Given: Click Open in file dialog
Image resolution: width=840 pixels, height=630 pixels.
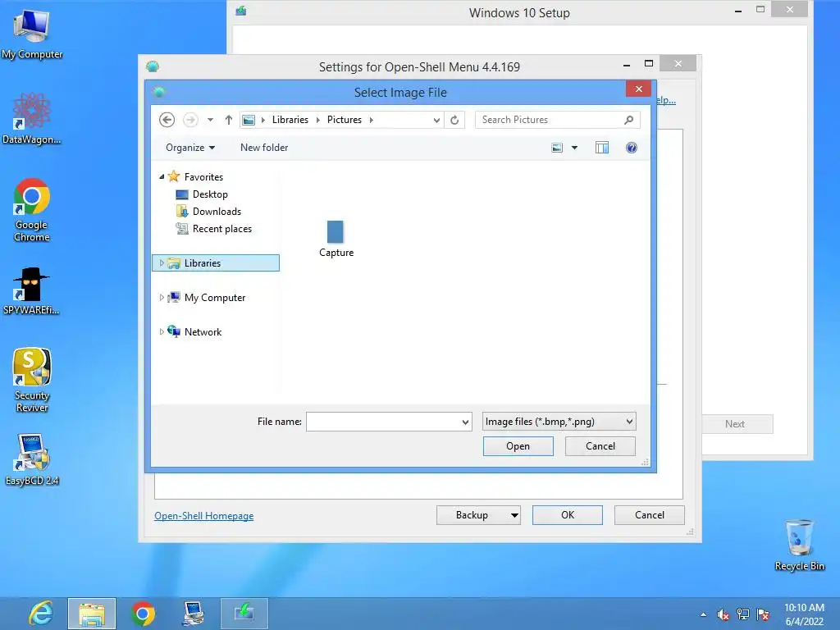Looking at the screenshot, I should pyautogui.click(x=518, y=446).
